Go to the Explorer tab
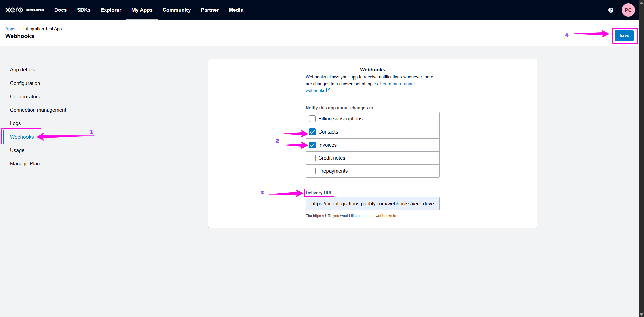This screenshot has height=317, width=644. point(111,10)
